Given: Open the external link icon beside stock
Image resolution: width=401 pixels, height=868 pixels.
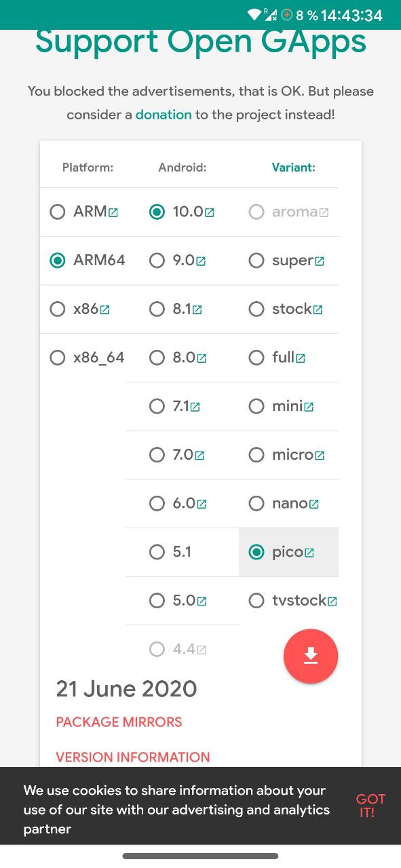Looking at the screenshot, I should click(318, 310).
